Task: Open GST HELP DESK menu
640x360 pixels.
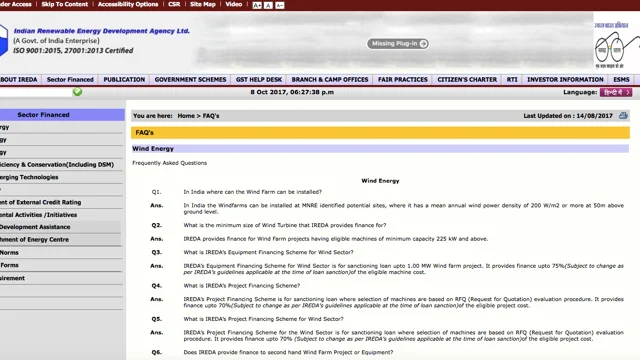Action: pyautogui.click(x=259, y=80)
